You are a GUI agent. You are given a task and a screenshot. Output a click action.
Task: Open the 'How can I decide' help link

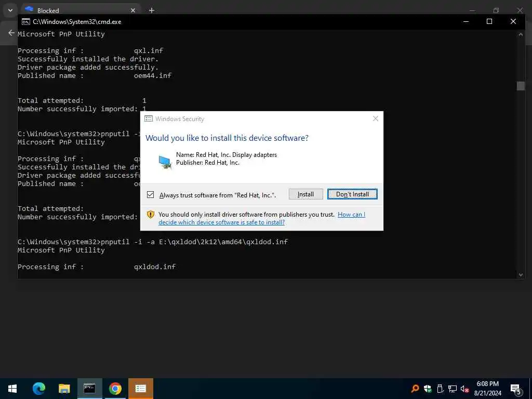262,218
